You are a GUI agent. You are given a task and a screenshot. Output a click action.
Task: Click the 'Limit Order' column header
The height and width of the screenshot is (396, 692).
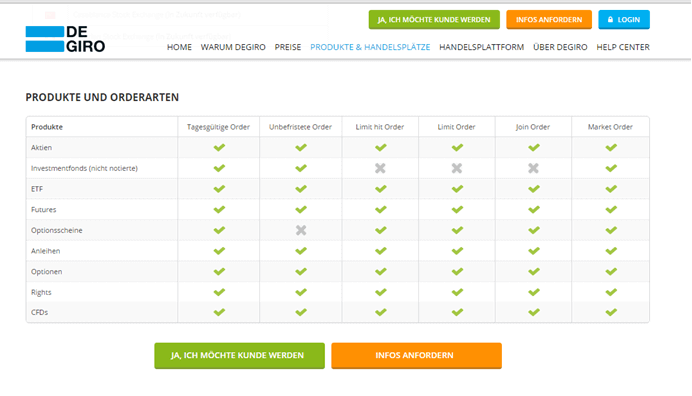point(456,127)
